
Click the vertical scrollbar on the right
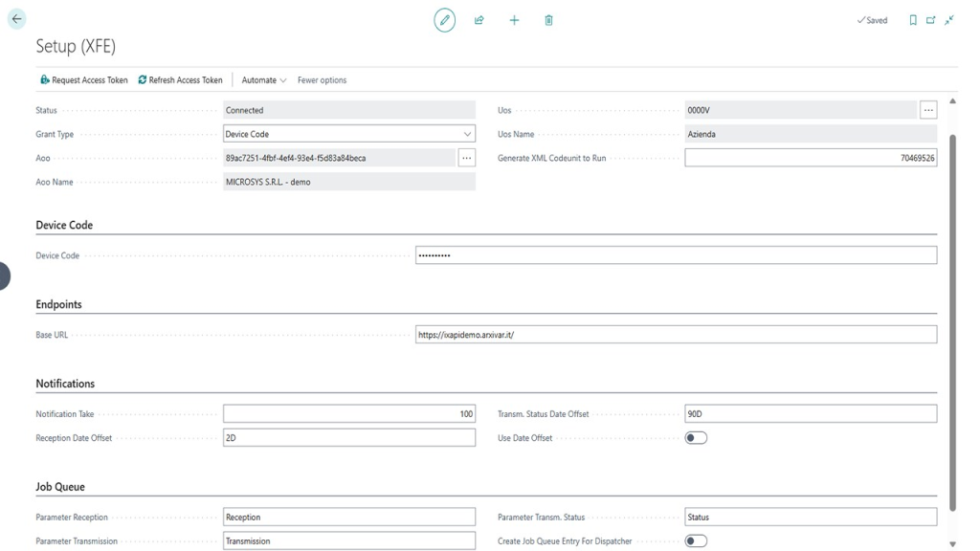952,316
